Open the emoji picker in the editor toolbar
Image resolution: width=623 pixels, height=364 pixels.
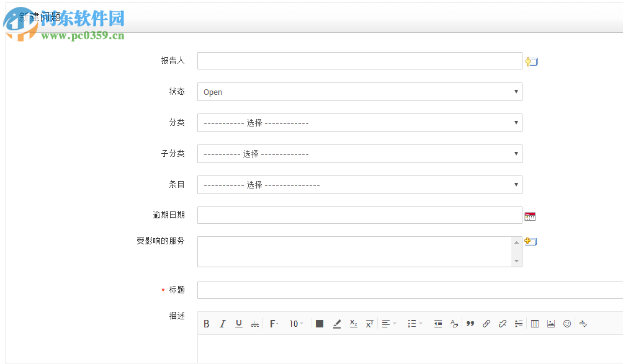[x=566, y=323]
